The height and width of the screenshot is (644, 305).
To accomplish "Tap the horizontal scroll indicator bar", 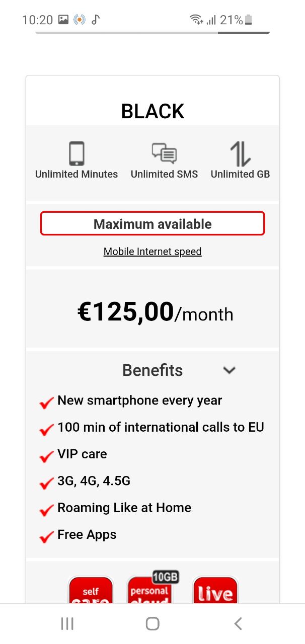I will 152,33.
